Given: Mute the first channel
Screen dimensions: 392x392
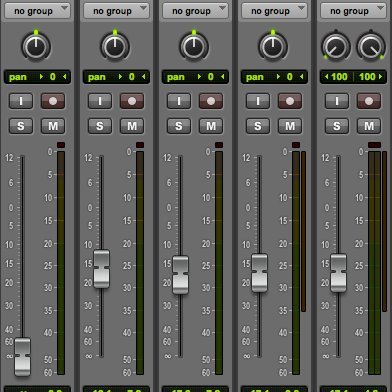Looking at the screenshot, I should 53,126.
